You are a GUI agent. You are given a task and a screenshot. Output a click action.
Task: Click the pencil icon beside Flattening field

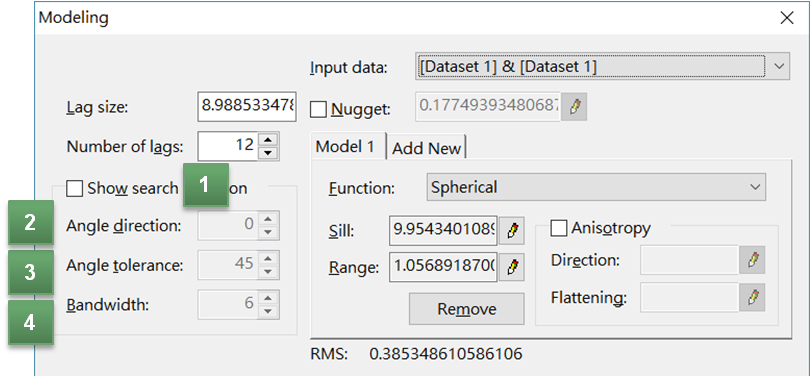pyautogui.click(x=753, y=297)
